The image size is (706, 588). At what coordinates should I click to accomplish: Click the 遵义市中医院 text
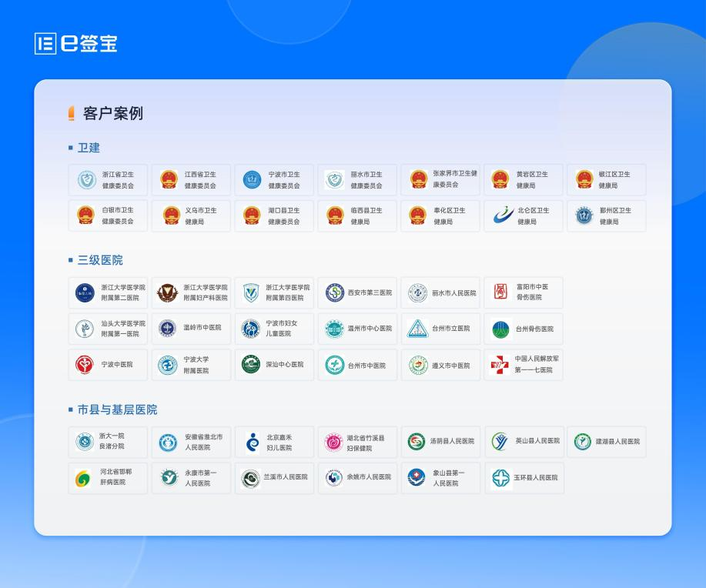(450, 366)
